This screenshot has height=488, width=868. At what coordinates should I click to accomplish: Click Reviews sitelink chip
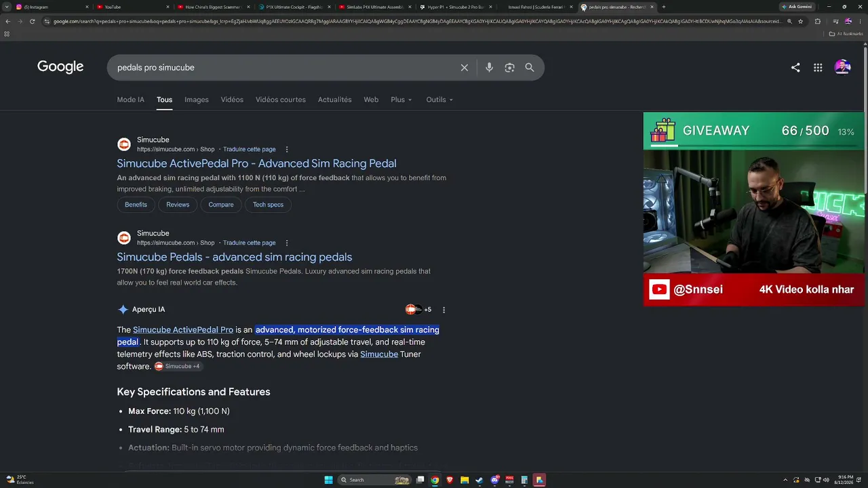coord(178,205)
